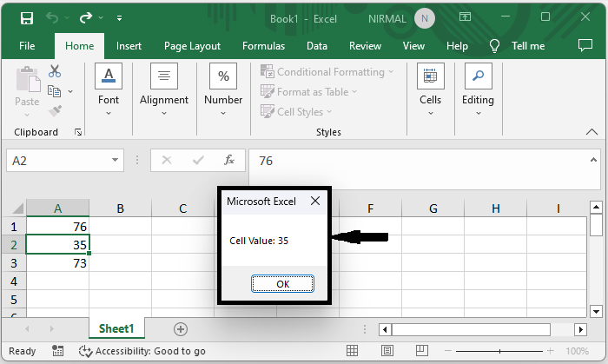
Task: Click vertical scrollbar up arrow
Action: click(x=596, y=208)
